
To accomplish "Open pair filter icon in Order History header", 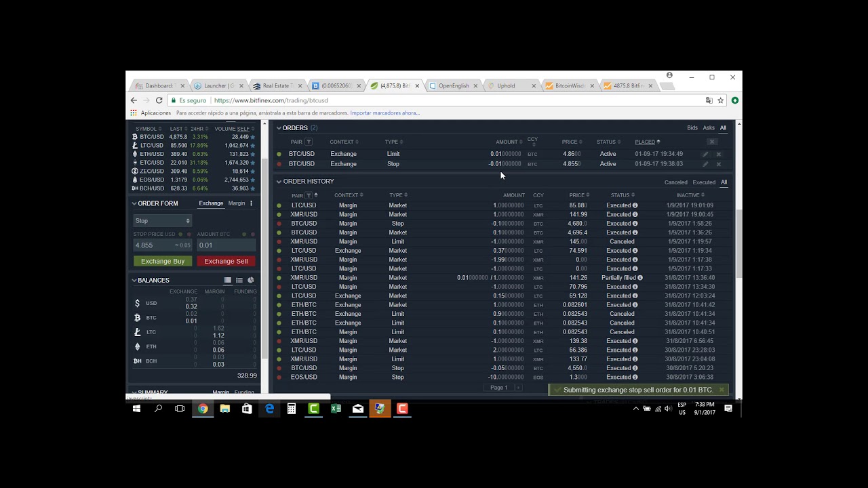I will [x=309, y=195].
